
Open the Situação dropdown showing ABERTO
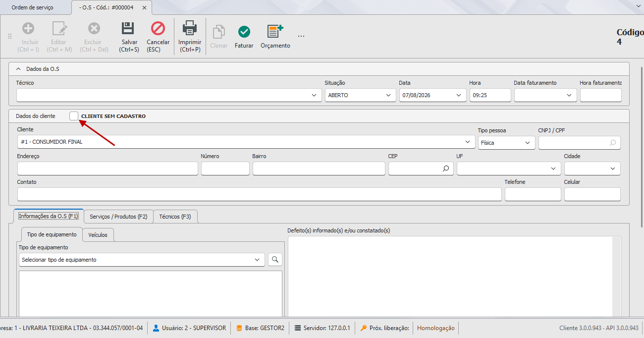[x=388, y=95]
